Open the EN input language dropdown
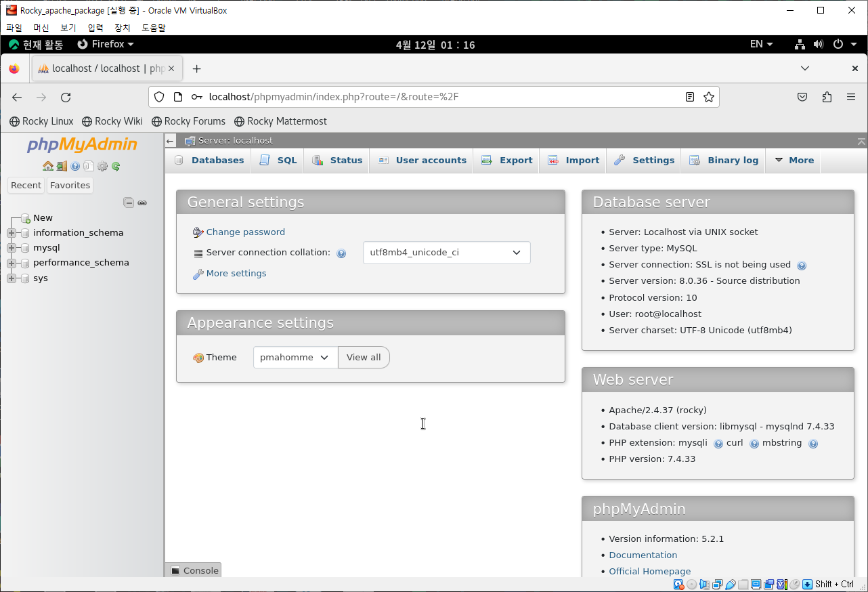 [x=761, y=44]
